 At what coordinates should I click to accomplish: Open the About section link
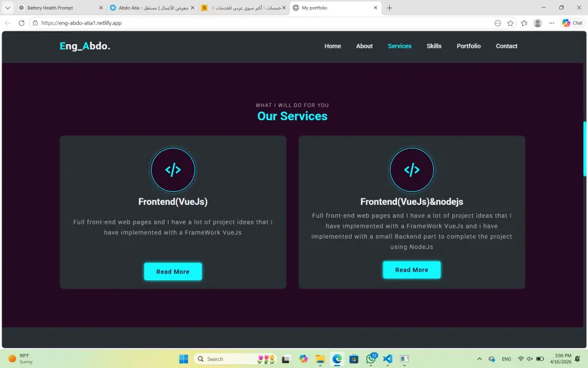[364, 46]
